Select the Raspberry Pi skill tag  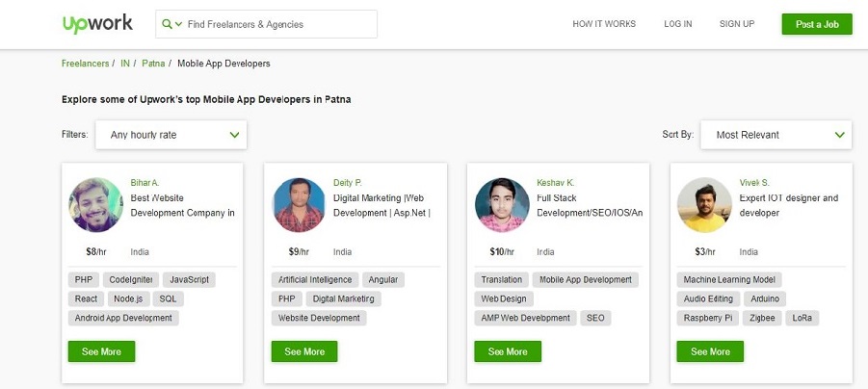(707, 318)
